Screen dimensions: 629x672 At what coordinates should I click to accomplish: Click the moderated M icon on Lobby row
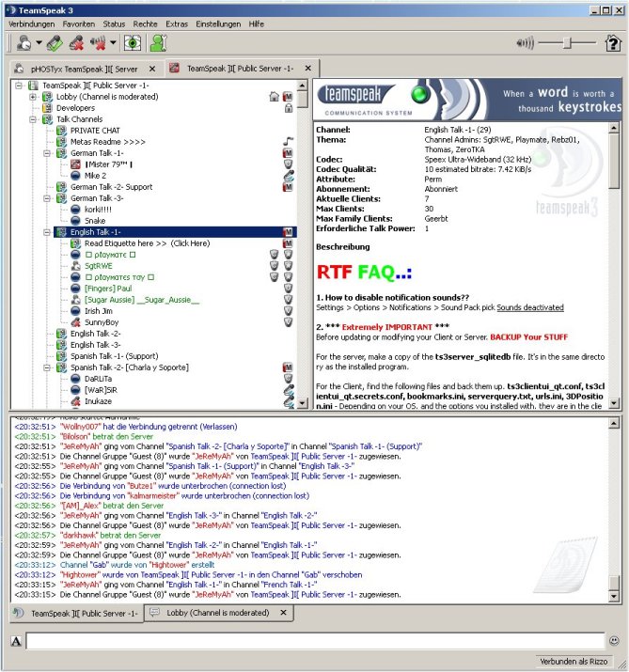click(288, 97)
